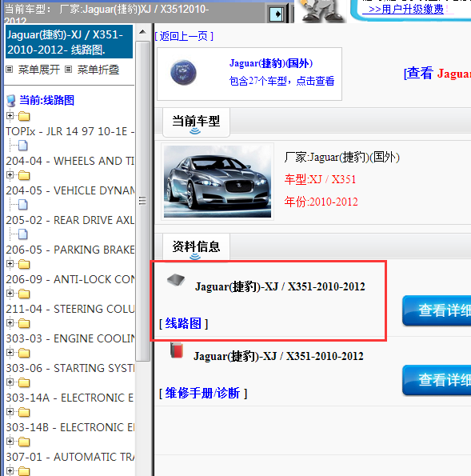Screen dimensions: 471x476
Task: Select tree row 211-04 - STEERING COLU
Action: (70, 309)
